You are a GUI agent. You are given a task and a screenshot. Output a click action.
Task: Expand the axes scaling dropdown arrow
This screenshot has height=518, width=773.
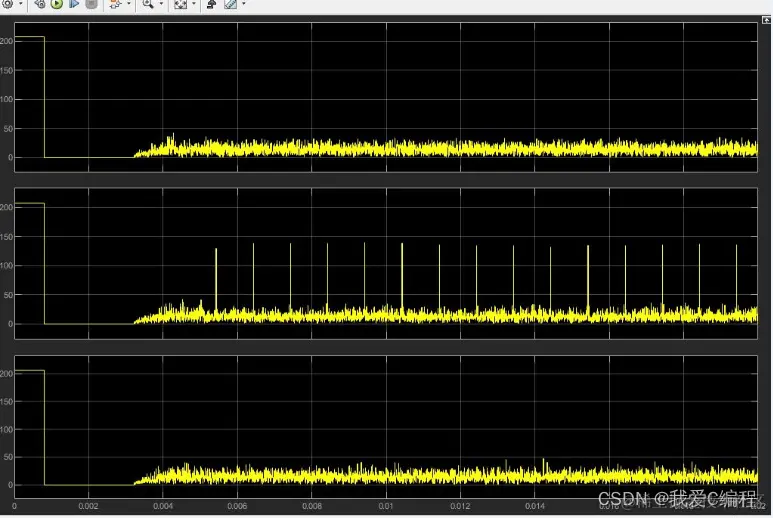(x=193, y=4)
